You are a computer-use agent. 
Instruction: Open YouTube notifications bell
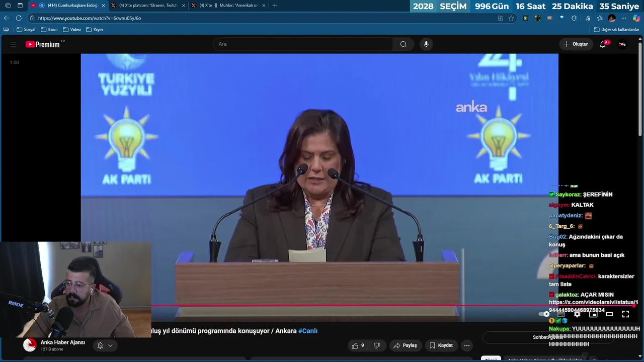[x=603, y=44]
